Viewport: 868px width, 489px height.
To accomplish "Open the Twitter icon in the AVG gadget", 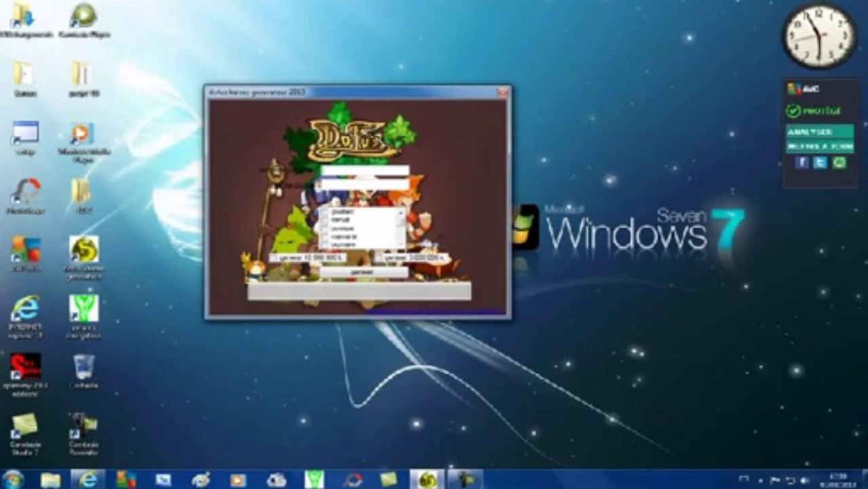I will (x=820, y=162).
